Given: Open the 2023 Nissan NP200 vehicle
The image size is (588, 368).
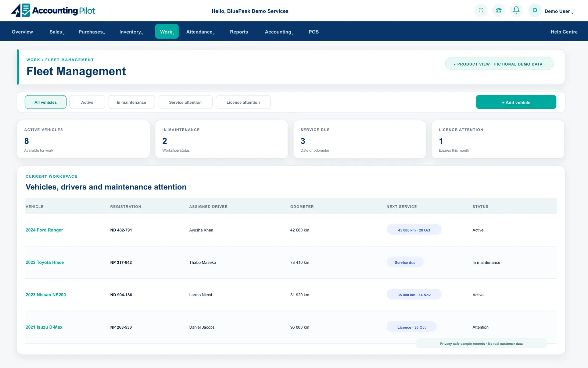Looking at the screenshot, I should [x=46, y=295].
